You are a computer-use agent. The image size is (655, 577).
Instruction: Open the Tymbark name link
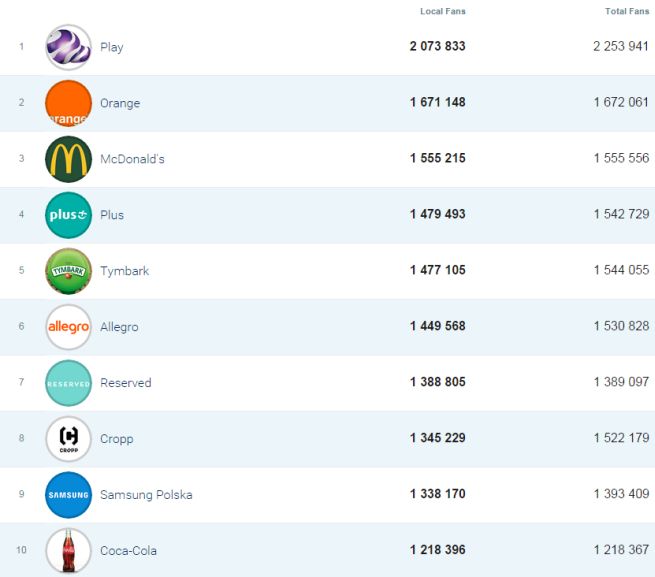(124, 271)
